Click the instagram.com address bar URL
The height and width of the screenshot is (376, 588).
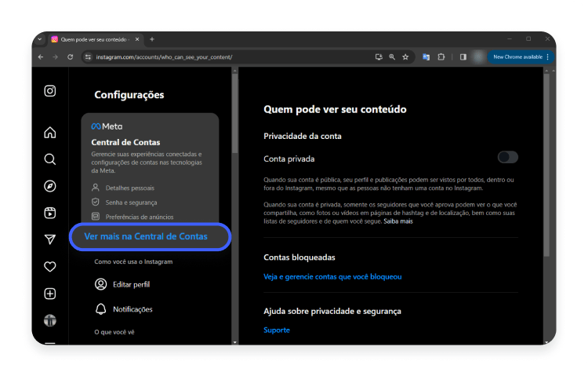tap(164, 57)
